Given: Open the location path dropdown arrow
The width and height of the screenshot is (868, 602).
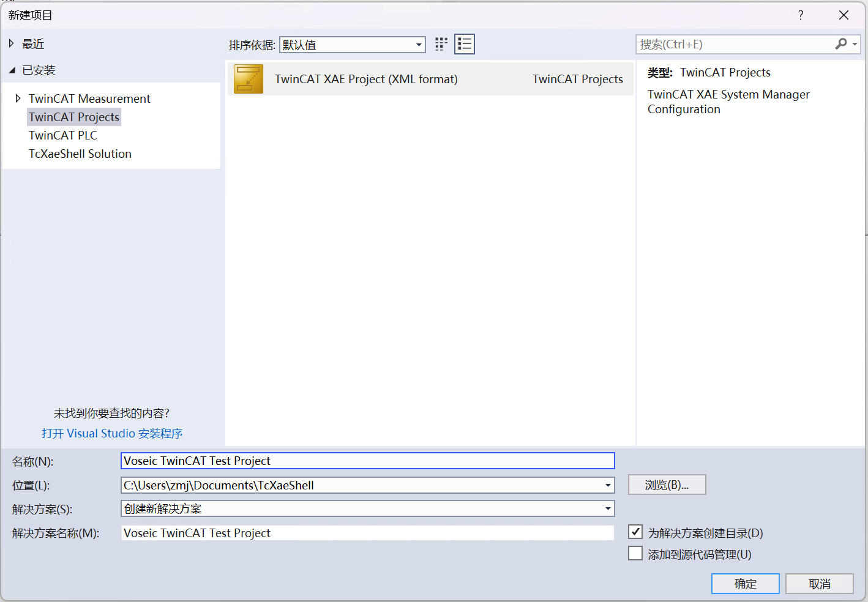Looking at the screenshot, I should tap(608, 485).
